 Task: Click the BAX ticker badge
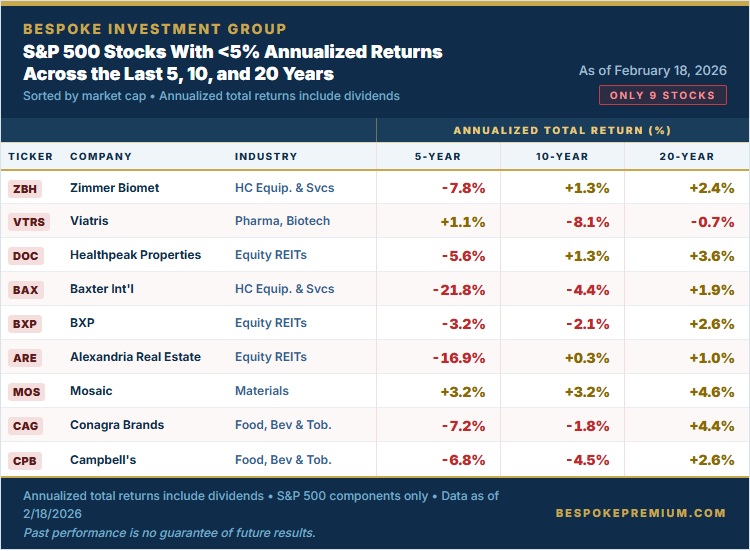(25, 290)
